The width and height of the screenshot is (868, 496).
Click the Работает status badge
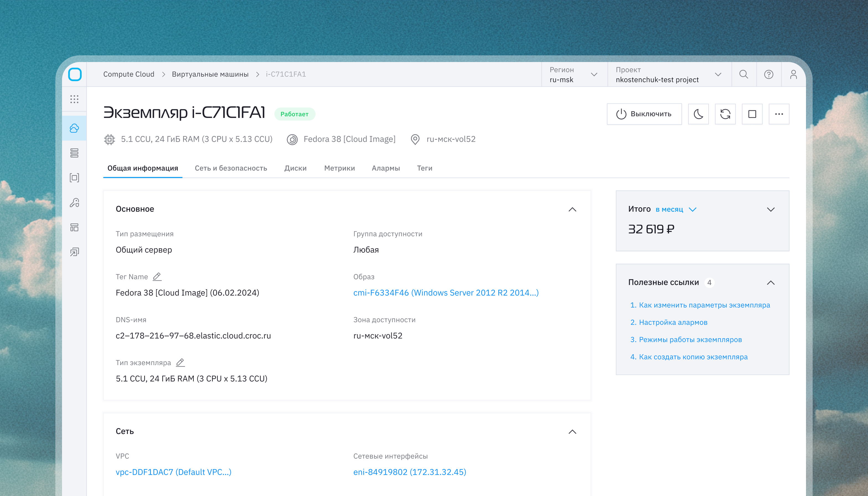[295, 114]
